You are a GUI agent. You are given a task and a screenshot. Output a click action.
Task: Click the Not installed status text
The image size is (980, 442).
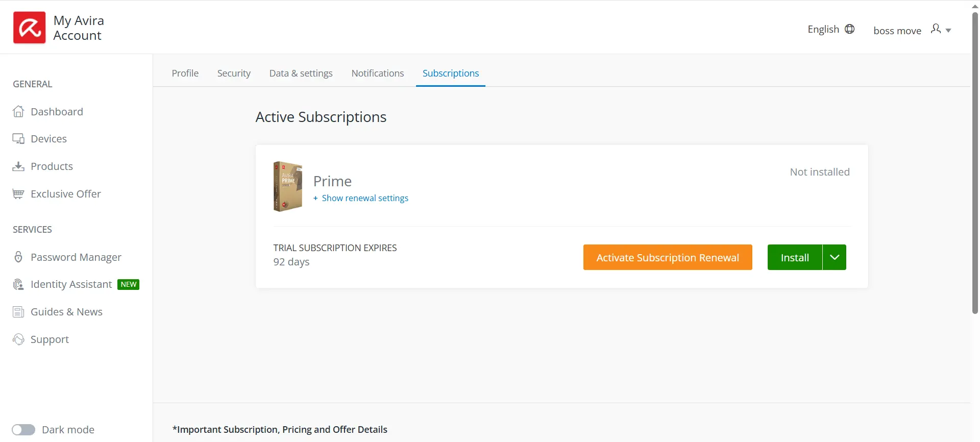point(820,172)
